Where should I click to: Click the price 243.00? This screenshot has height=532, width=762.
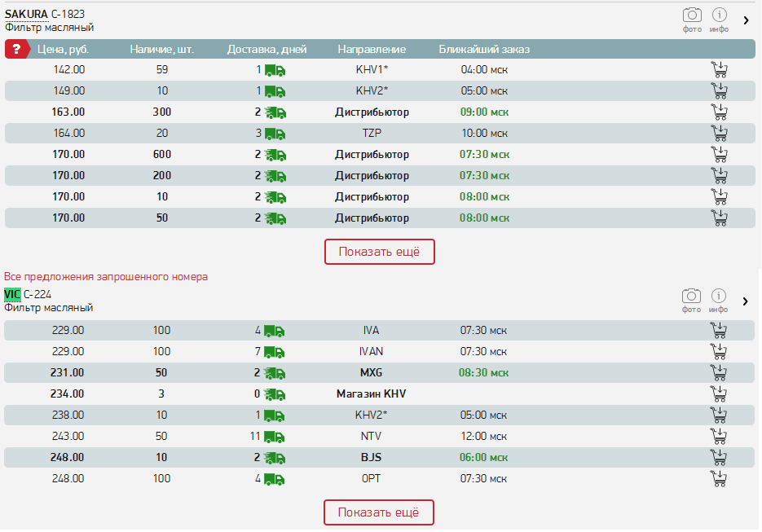(68, 437)
